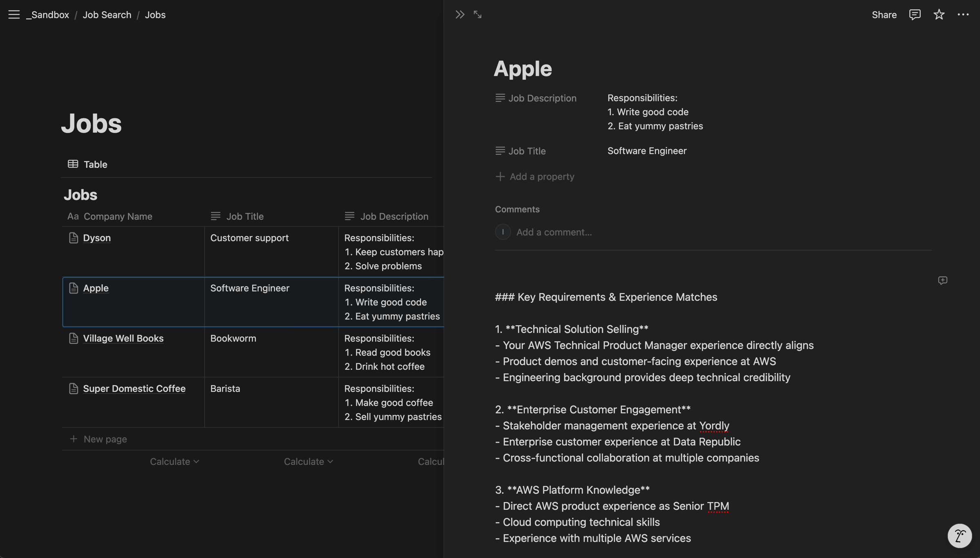The width and height of the screenshot is (980, 558).
Task: Click the Software Engineer table cell
Action: pos(272,302)
